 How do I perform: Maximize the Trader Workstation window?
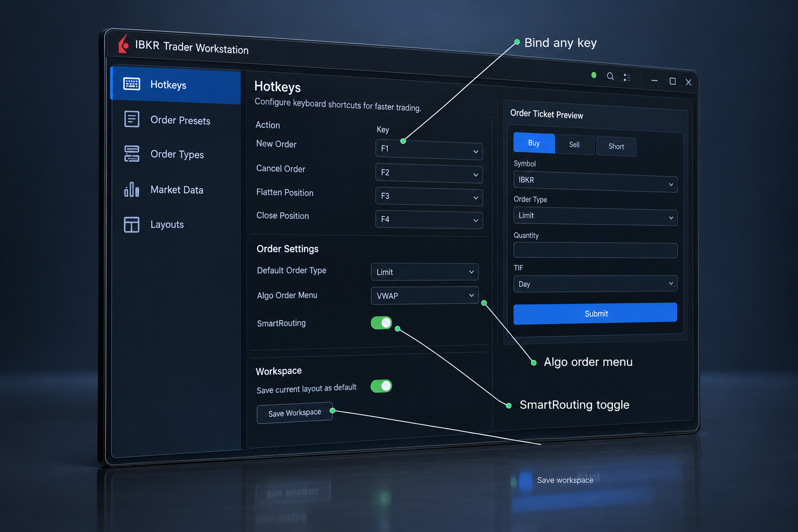pos(672,81)
